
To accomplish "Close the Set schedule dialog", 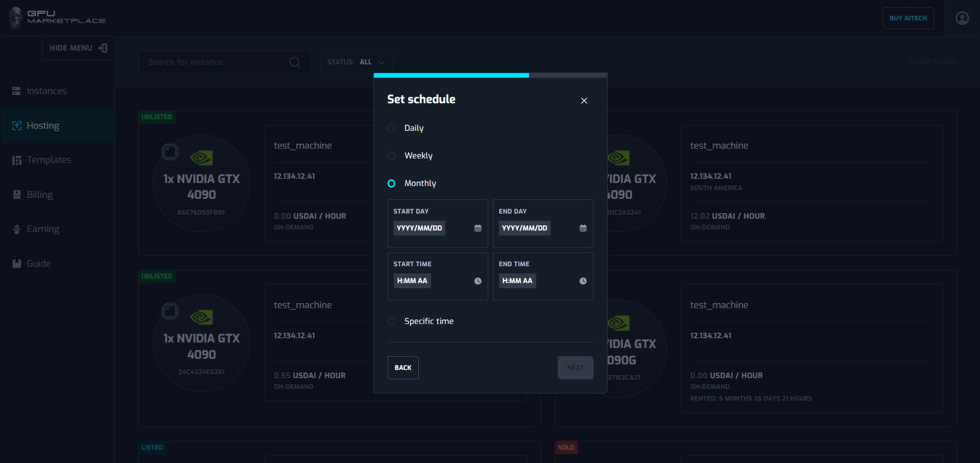I will (x=584, y=101).
